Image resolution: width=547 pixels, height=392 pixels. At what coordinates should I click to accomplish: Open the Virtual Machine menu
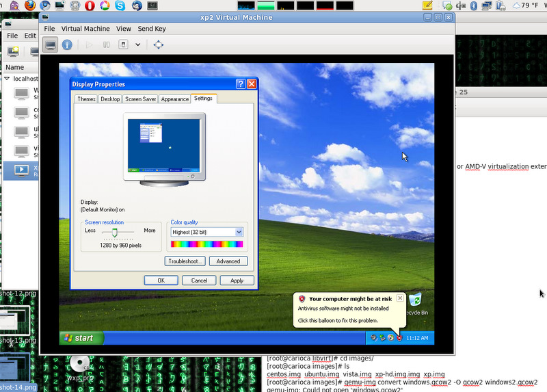click(x=85, y=29)
